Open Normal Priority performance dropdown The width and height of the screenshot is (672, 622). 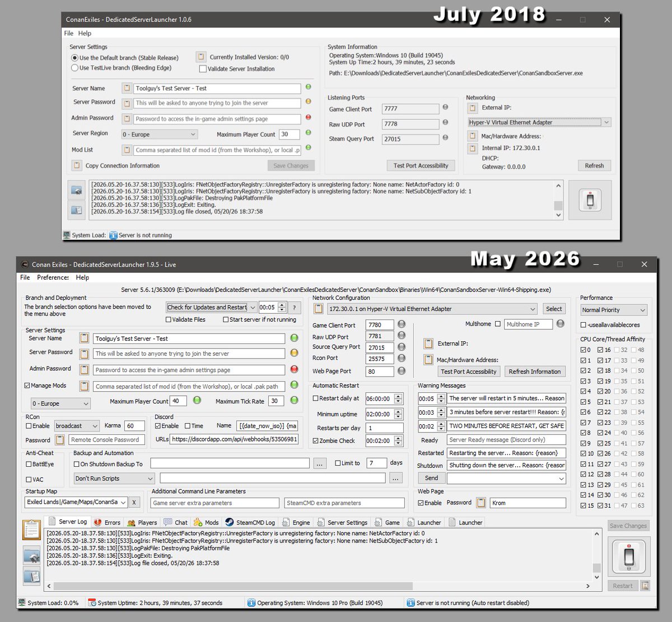614,310
